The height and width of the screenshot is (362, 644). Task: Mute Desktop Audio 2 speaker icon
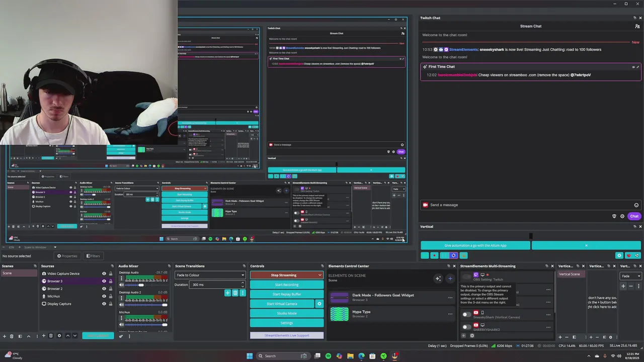coord(121,305)
